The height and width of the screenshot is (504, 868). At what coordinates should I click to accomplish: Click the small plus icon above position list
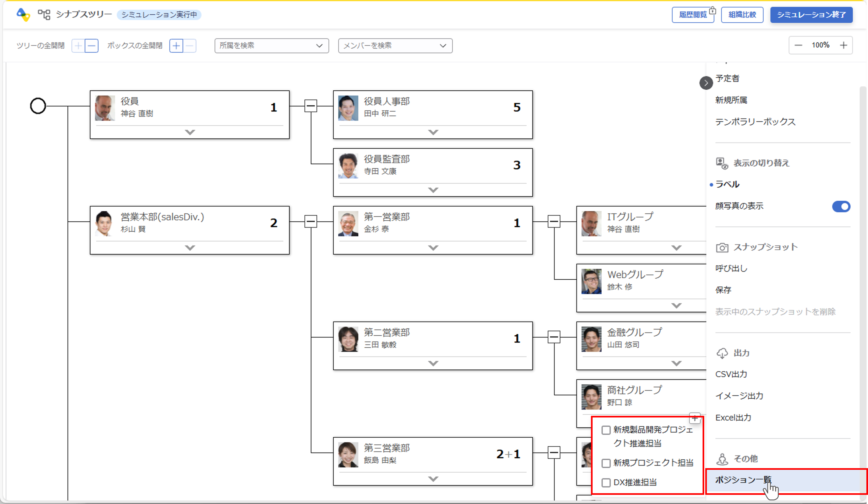[x=695, y=418]
